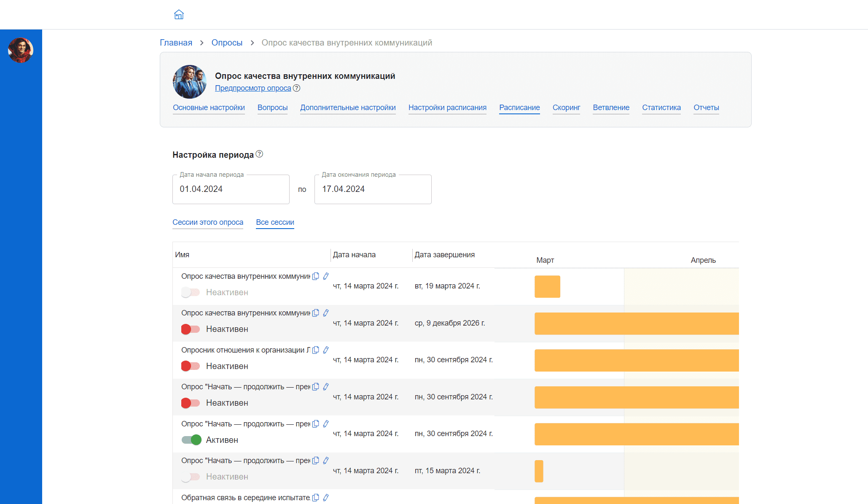Click the Дата окончания периода field

tap(373, 189)
